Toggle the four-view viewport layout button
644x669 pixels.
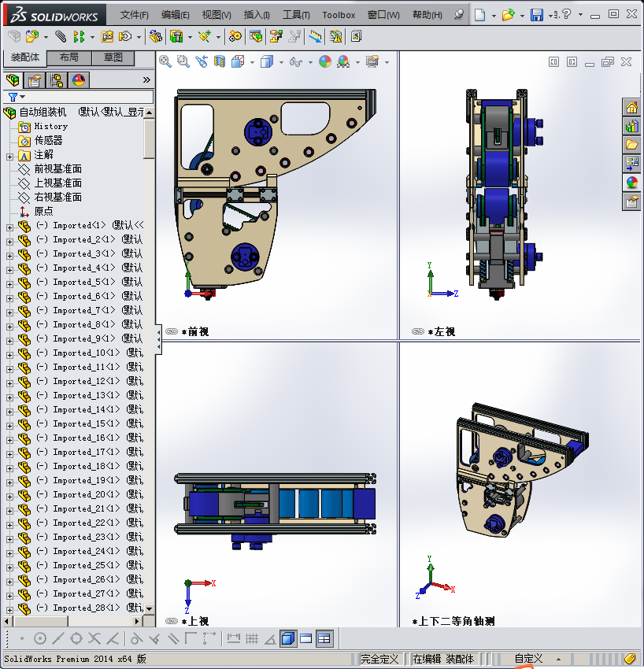pyautogui.click(x=324, y=639)
